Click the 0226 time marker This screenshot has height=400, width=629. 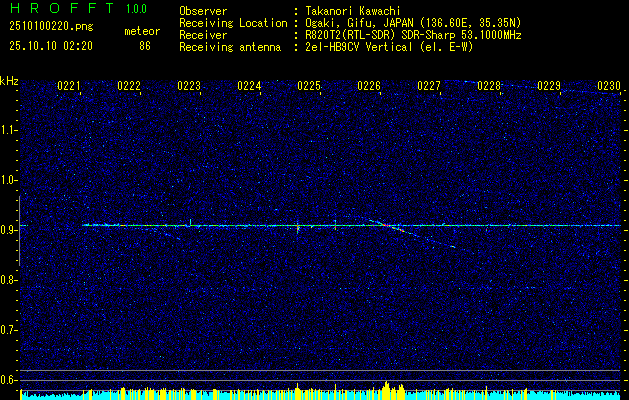click(369, 86)
